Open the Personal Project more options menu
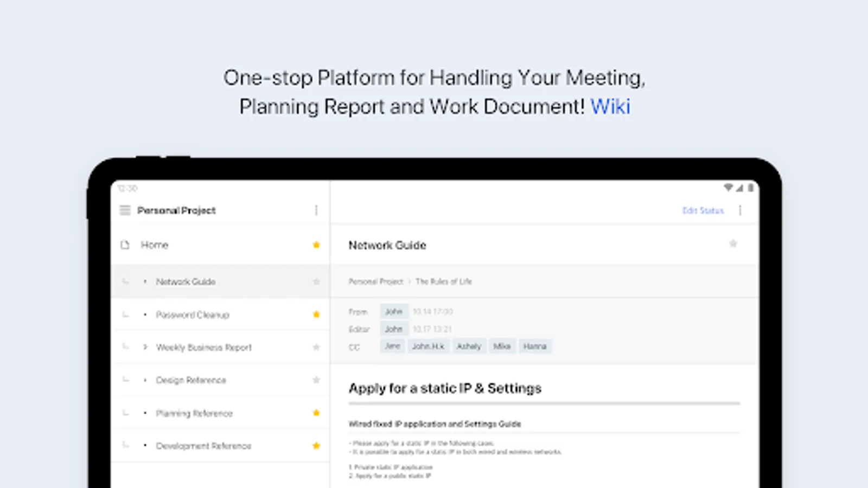The height and width of the screenshot is (488, 868). pyautogui.click(x=316, y=210)
